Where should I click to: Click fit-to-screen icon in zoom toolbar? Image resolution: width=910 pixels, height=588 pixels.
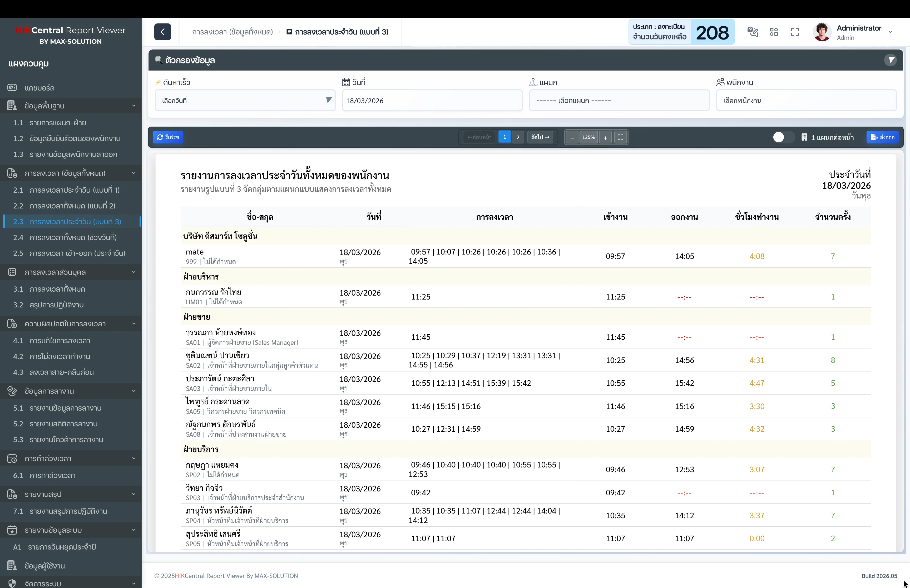tap(621, 137)
